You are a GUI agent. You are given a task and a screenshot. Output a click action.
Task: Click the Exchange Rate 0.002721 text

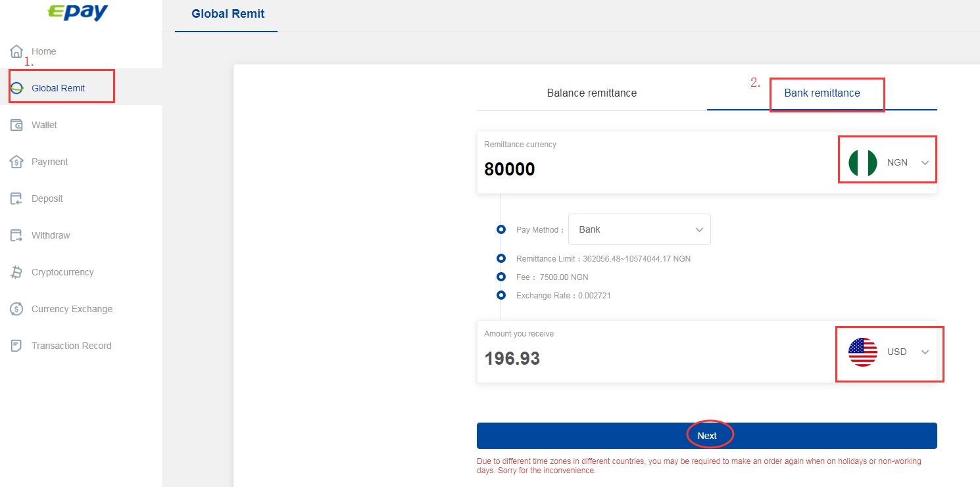pos(564,296)
